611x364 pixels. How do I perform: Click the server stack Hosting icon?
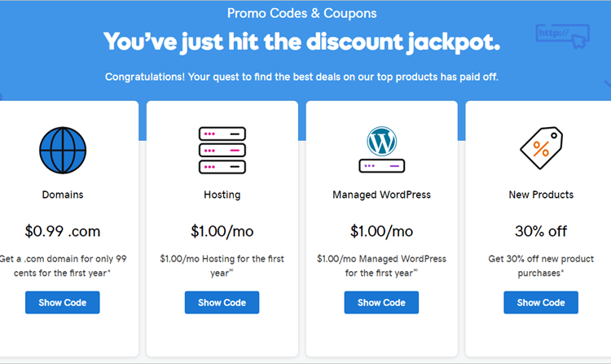(222, 150)
